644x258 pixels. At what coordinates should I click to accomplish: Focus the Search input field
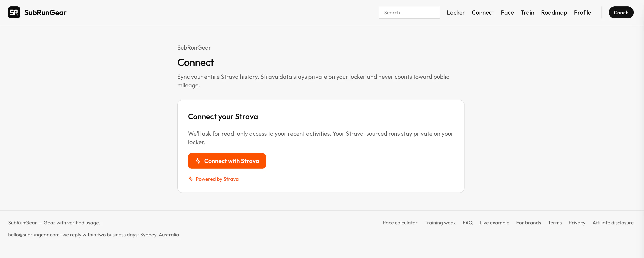[x=409, y=12]
